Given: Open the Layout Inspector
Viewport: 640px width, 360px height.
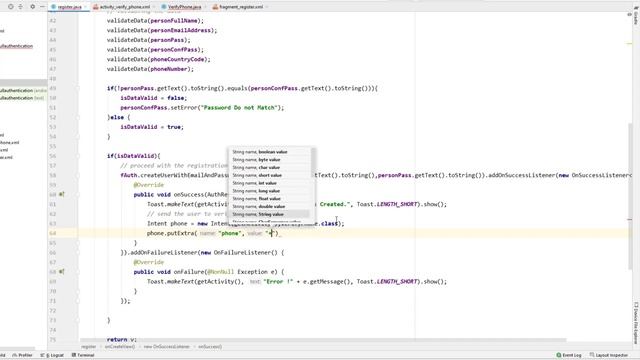Looking at the screenshot, I should point(609,355).
